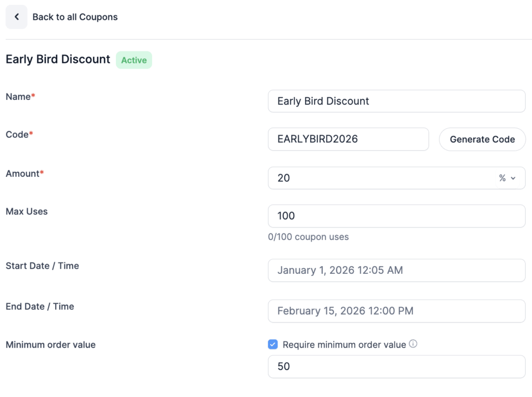Click the 0/100 coupon uses counter
The width and height of the screenshot is (532, 397).
pos(309,237)
